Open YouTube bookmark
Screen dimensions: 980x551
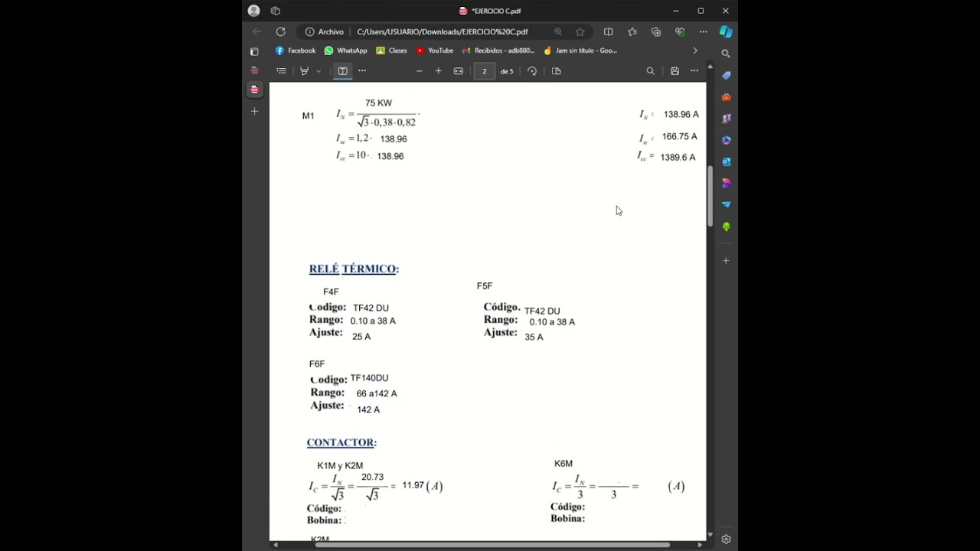(435, 51)
